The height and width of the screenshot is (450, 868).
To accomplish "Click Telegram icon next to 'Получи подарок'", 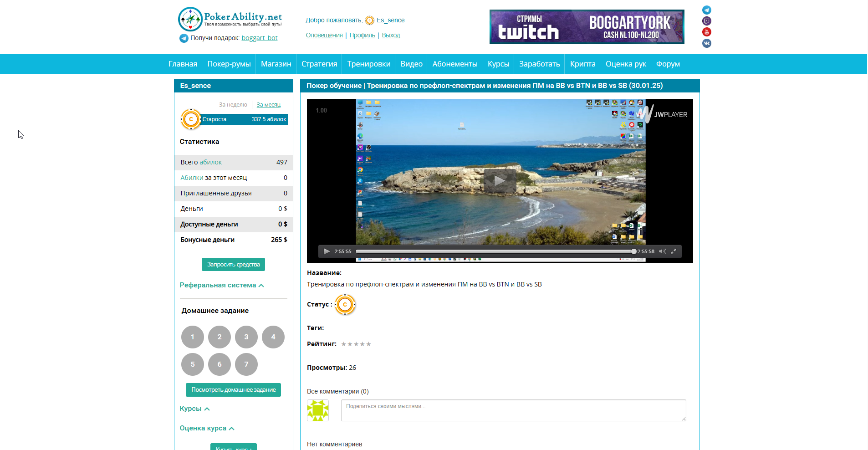I will point(184,38).
